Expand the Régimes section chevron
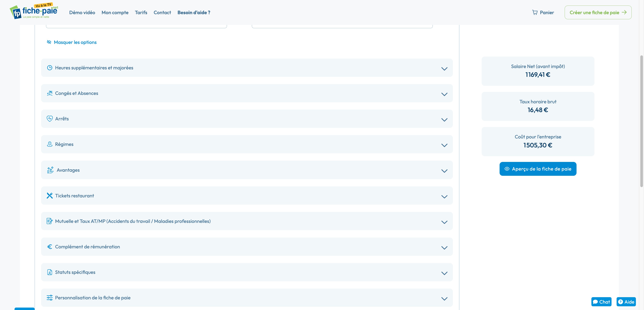 pos(444,145)
